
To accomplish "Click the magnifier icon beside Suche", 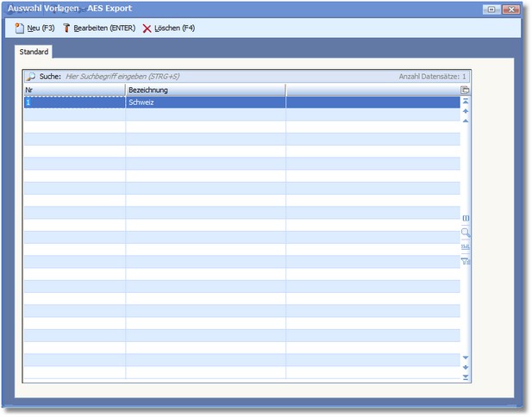I will [30, 77].
